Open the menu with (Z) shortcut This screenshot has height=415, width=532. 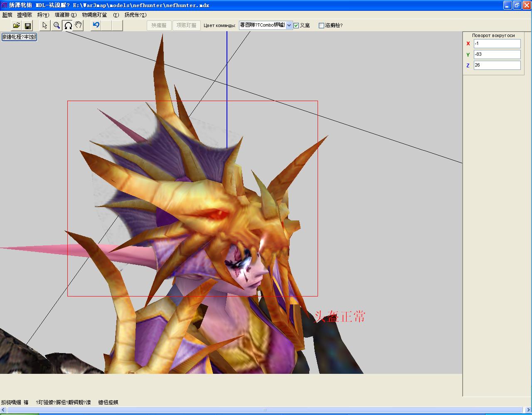coord(135,15)
